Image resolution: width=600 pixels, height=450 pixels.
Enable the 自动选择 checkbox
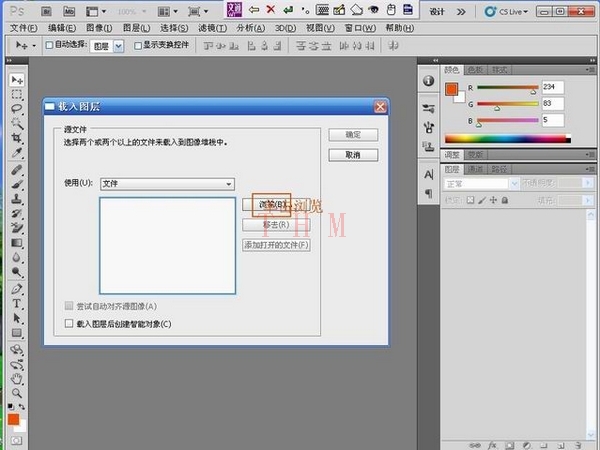pyautogui.click(x=49, y=45)
